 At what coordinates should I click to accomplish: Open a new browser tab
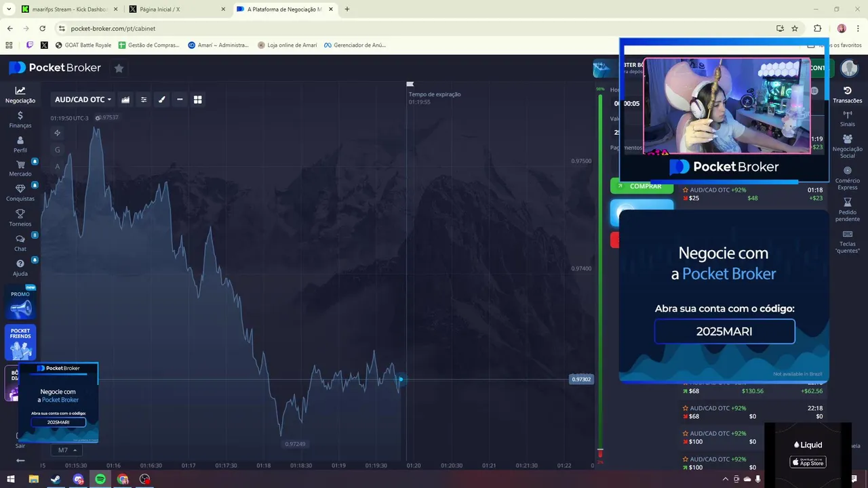point(347,9)
